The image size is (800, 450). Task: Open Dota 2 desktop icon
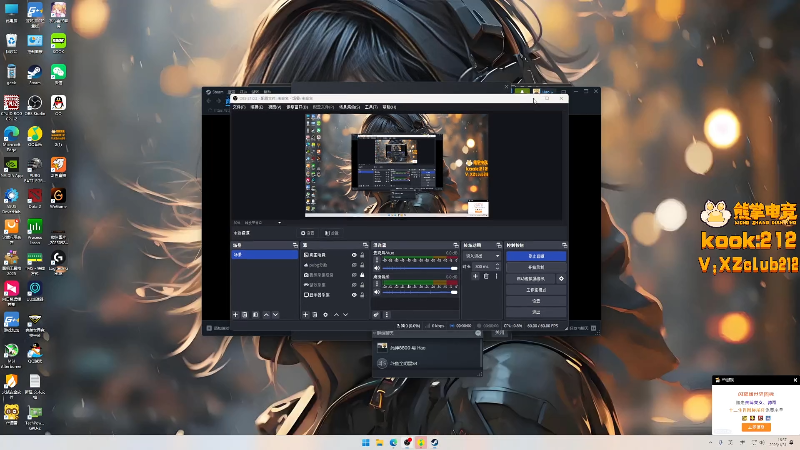click(x=35, y=196)
